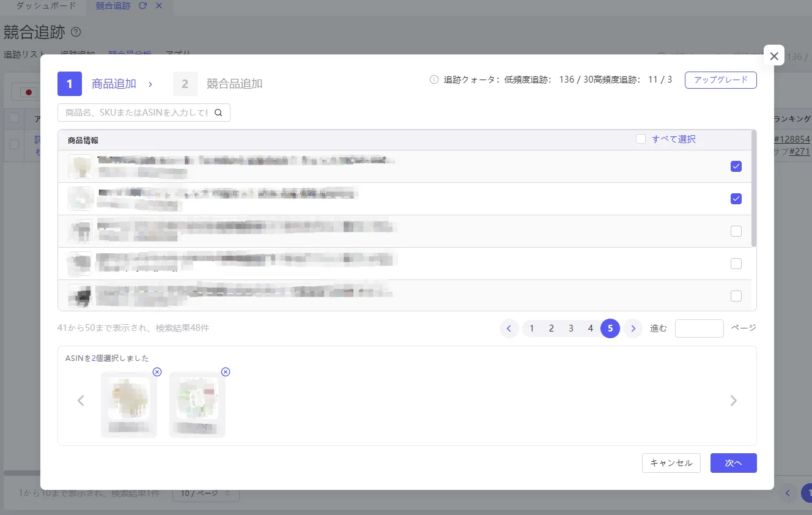This screenshot has width=812, height=515.
Task: Check the fourth product row checkbox
Action: coord(736,264)
